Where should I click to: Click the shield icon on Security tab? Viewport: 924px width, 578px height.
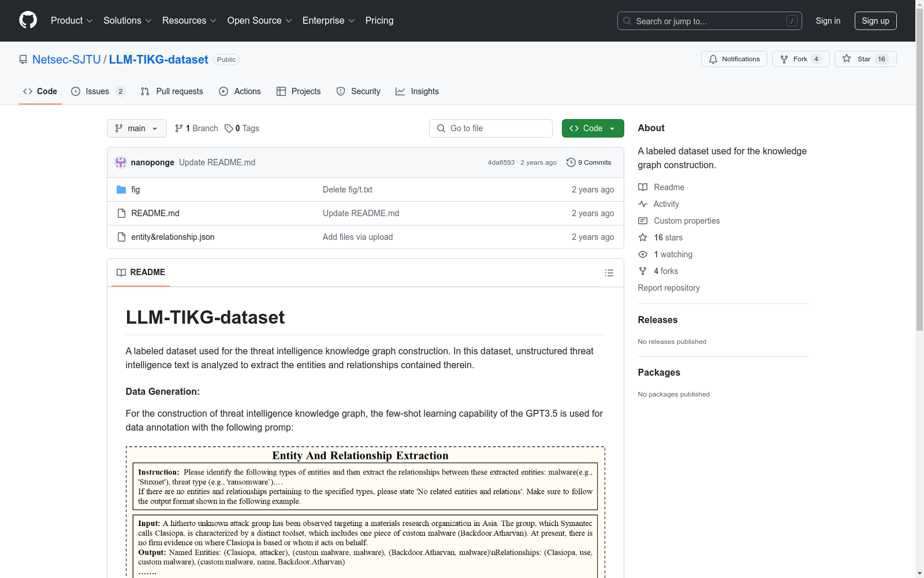(341, 91)
